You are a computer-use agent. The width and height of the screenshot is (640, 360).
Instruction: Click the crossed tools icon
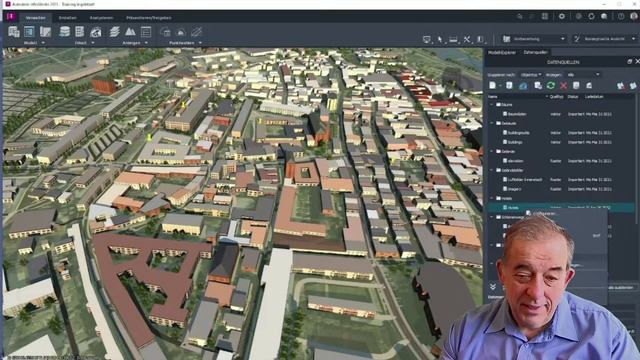467,39
